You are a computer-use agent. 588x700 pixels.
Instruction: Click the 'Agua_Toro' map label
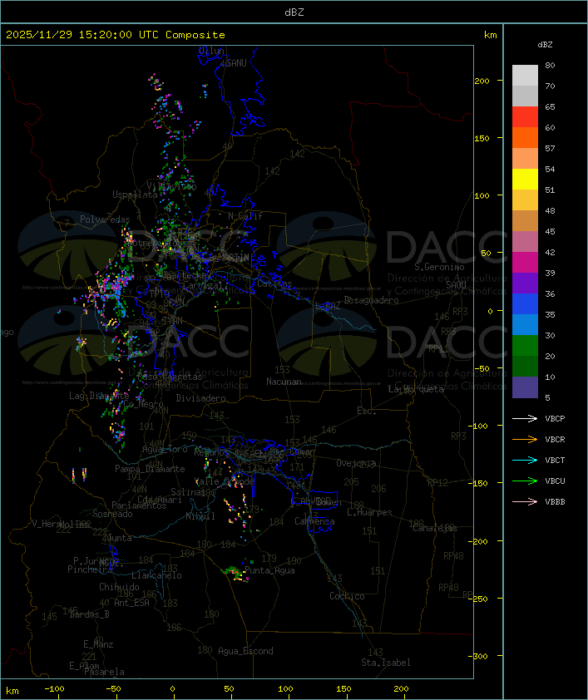[x=165, y=449]
